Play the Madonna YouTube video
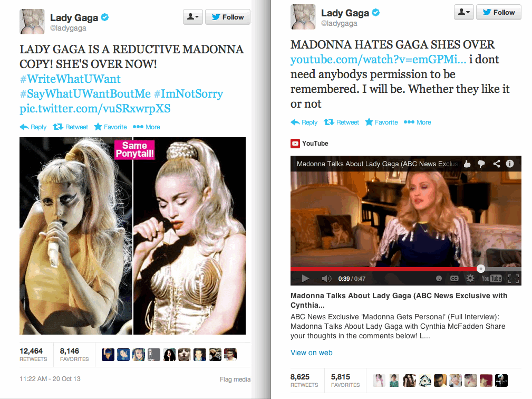The width and height of the screenshot is (532, 399). coord(305,279)
